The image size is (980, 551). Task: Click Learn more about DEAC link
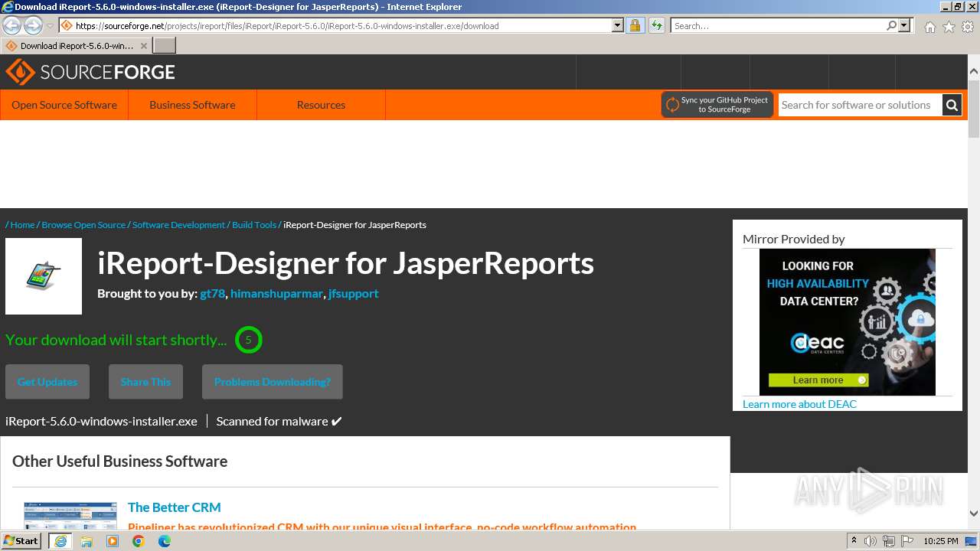(x=799, y=404)
